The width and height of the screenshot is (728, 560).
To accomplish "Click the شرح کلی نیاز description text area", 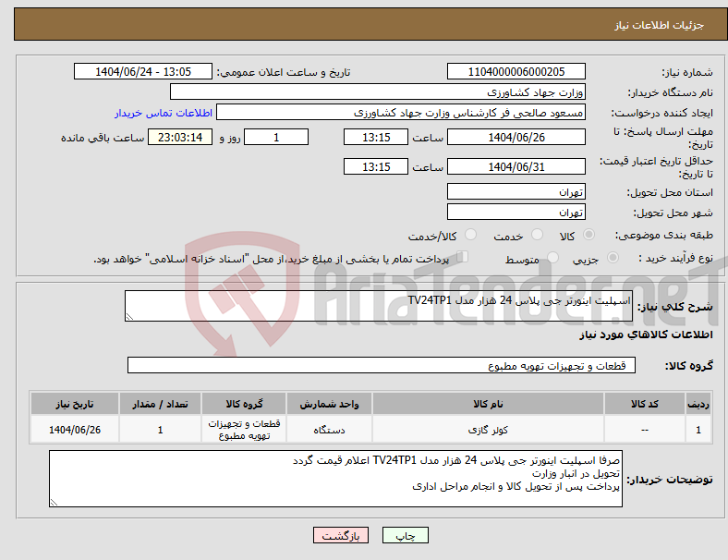I will (379, 306).
